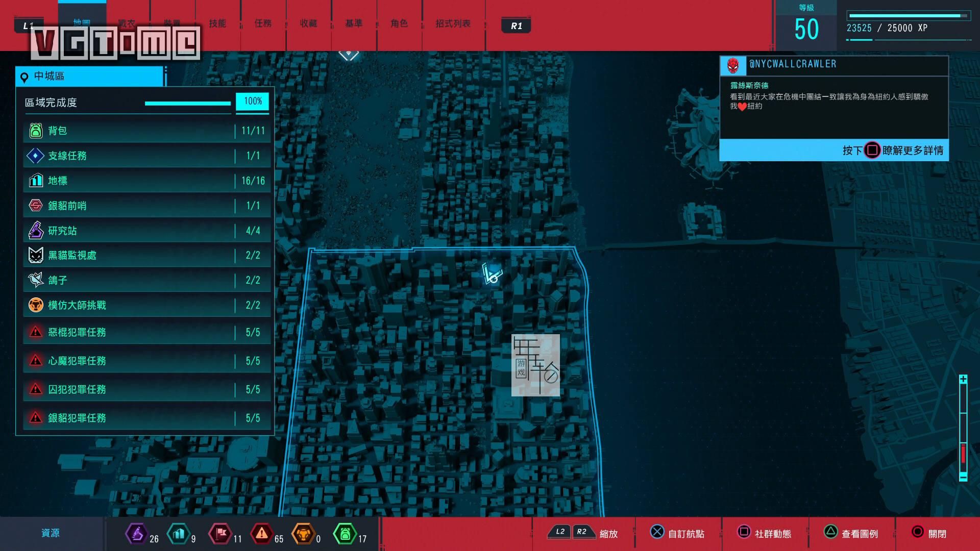The height and width of the screenshot is (551, 980).
Task: Click the 4/4 research station count
Action: pos(253,231)
